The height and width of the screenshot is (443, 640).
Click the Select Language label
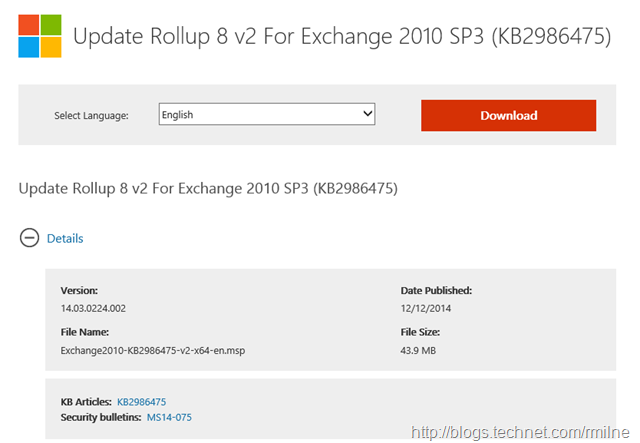pos(91,116)
